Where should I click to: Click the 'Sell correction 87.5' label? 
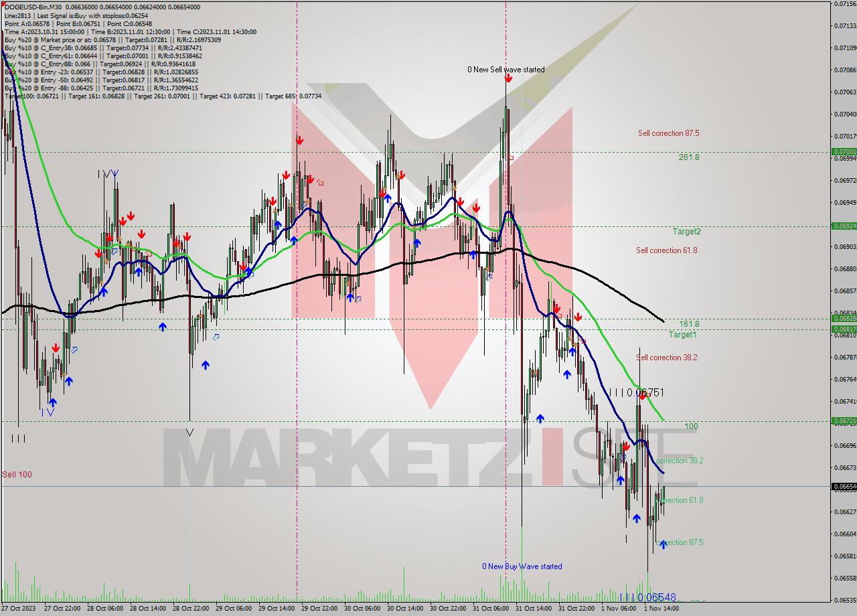(x=669, y=133)
